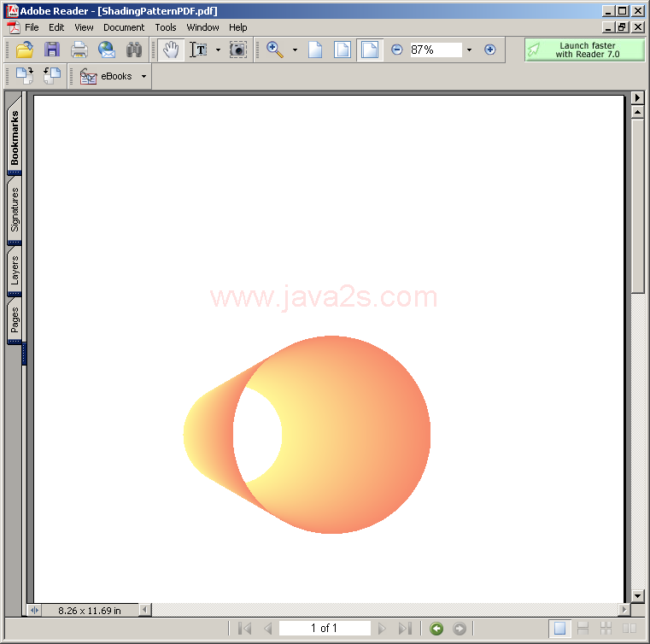Open the File menu
Viewport: 650px width, 644px height.
32,27
